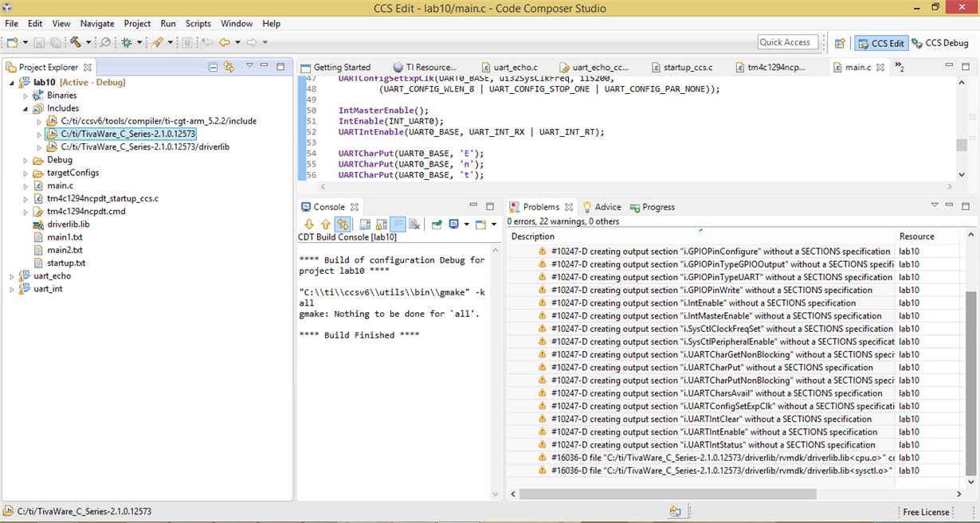Open the Scripts menu
This screenshot has width=980, height=523.
pyautogui.click(x=198, y=23)
